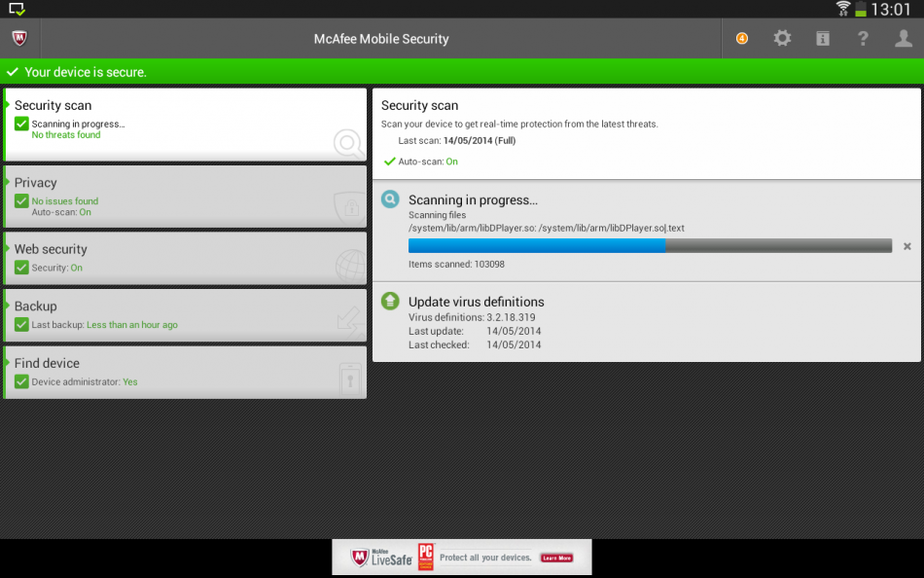924x578 pixels.
Task: Open the info book icon
Action: pyautogui.click(x=823, y=38)
